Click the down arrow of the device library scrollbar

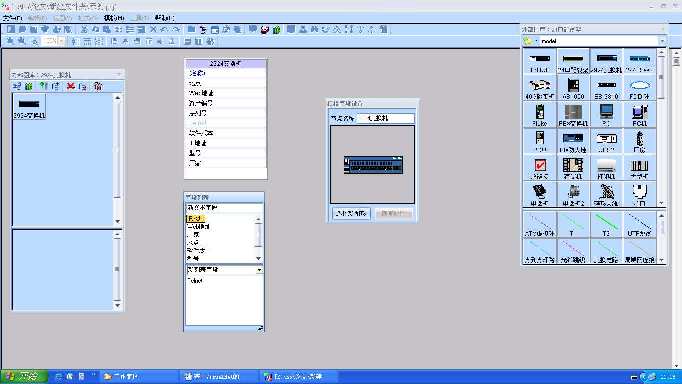tap(662, 203)
